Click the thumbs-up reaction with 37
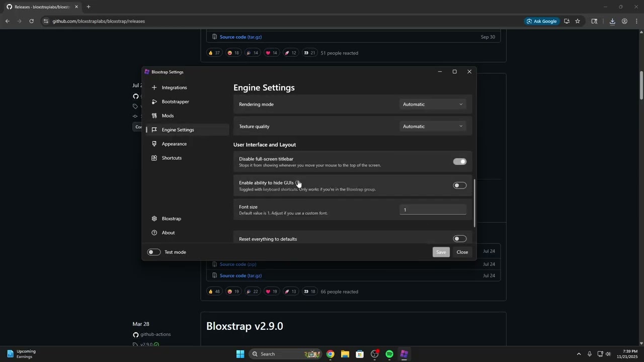 pos(214,53)
